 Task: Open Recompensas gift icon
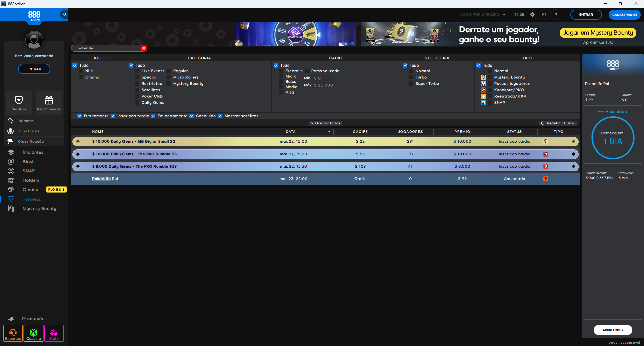[x=49, y=100]
